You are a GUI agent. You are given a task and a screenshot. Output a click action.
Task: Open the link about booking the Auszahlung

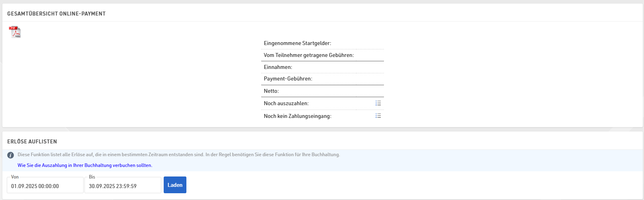(x=84, y=165)
